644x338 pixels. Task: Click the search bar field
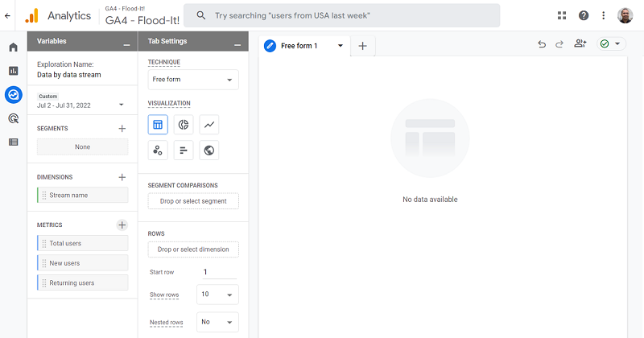click(x=341, y=15)
